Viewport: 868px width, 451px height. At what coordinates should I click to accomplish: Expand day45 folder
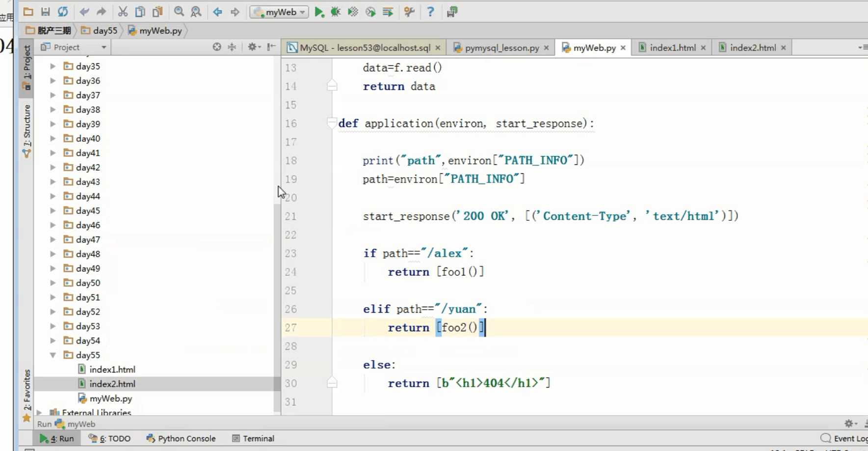pyautogui.click(x=53, y=211)
